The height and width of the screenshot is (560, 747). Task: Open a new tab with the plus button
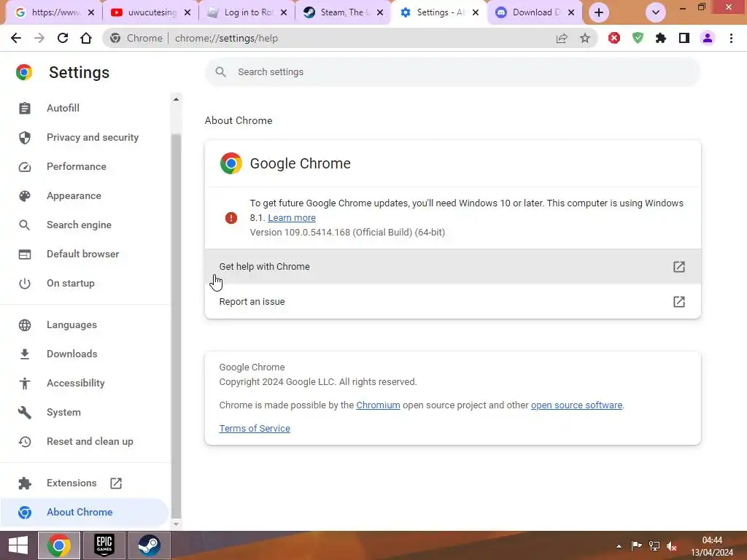(x=599, y=12)
